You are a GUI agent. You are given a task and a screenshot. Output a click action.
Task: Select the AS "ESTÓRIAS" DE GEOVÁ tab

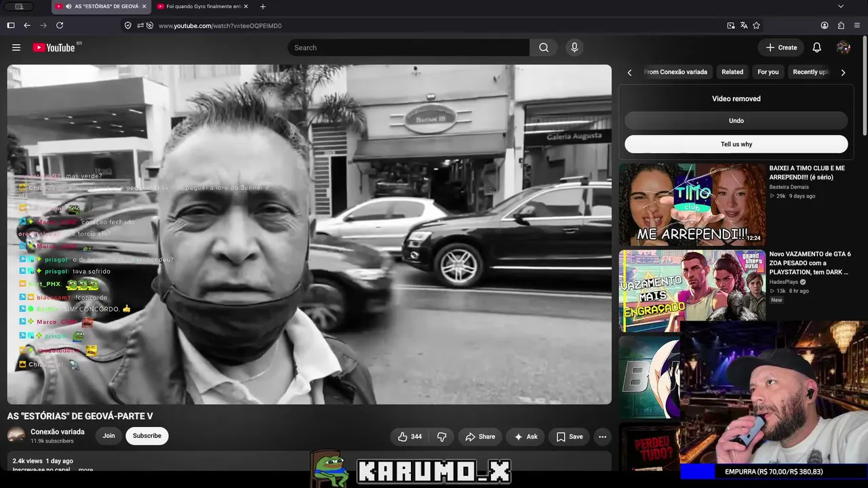pyautogui.click(x=101, y=7)
